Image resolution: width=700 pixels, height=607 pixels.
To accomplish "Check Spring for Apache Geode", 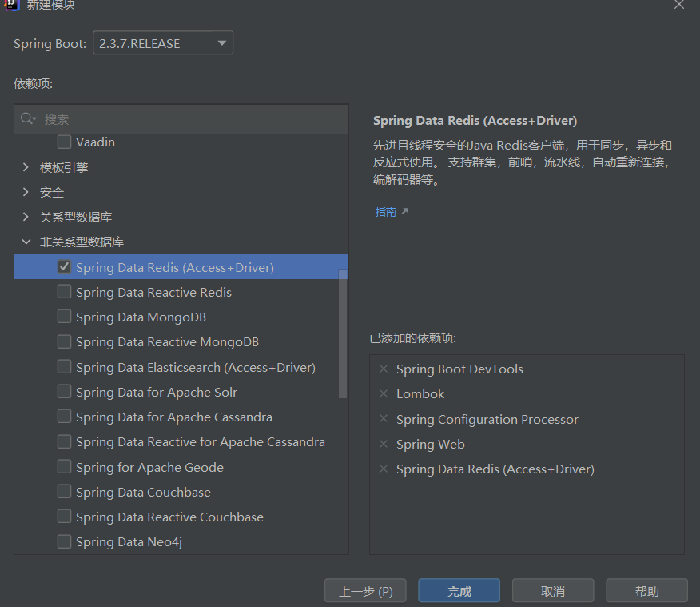I will [64, 467].
